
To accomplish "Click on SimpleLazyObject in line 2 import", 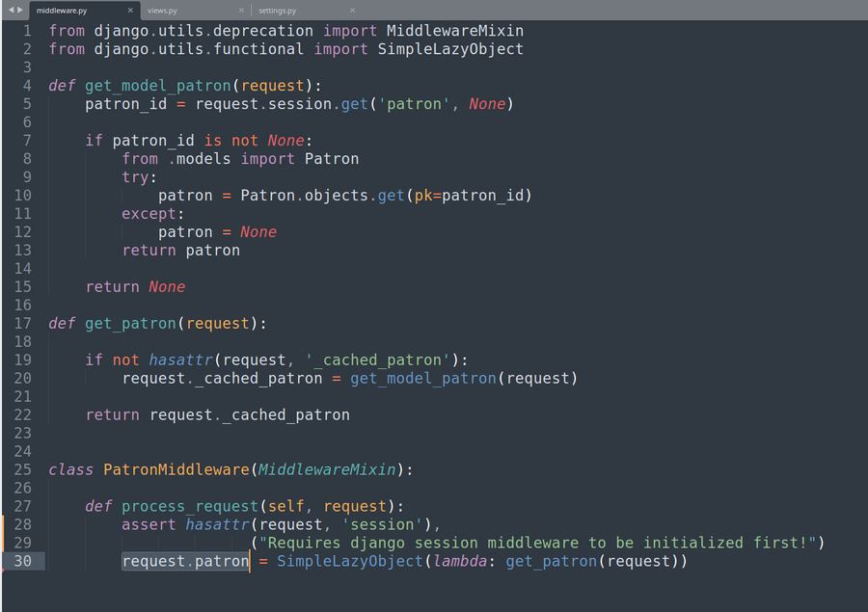I will (450, 49).
